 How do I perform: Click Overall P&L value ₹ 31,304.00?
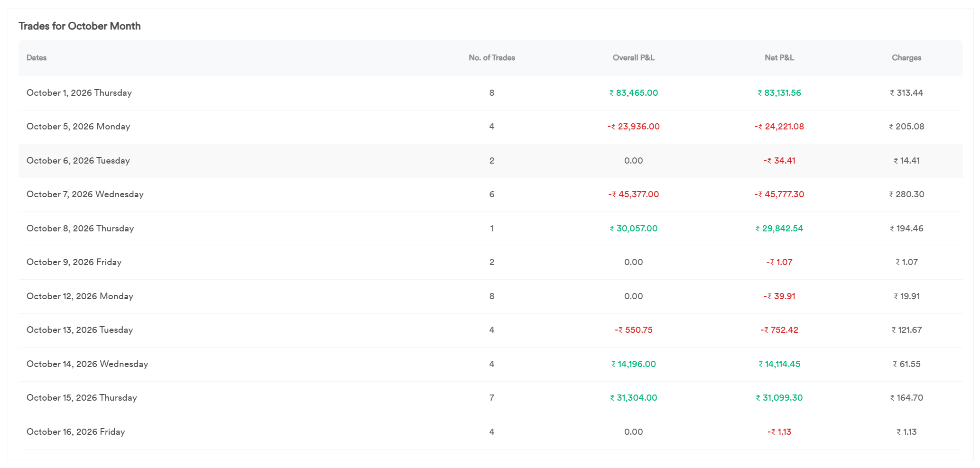pyautogui.click(x=634, y=398)
